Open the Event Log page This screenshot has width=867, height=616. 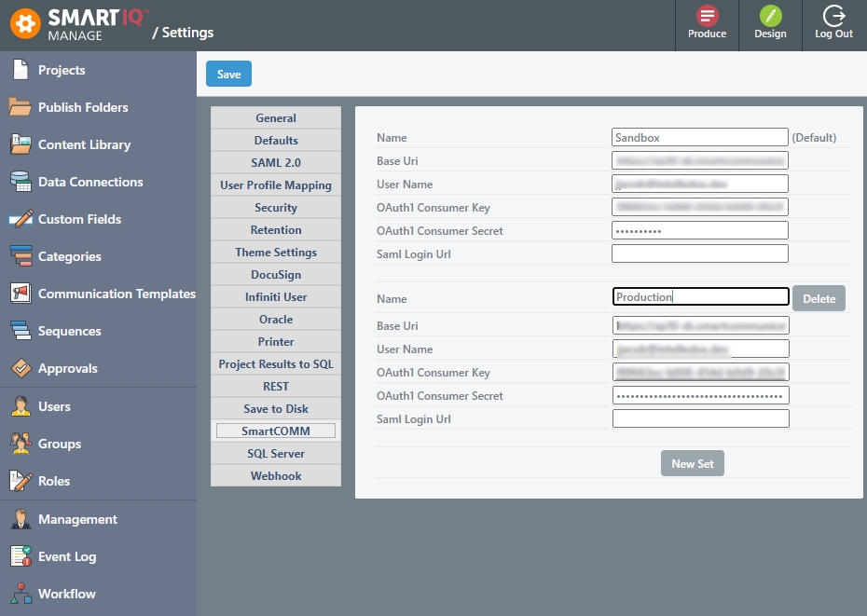[67, 557]
